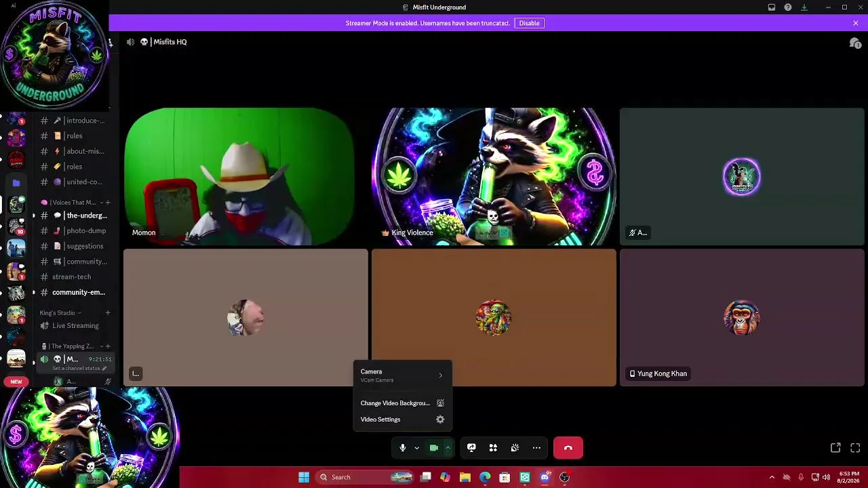Open the Windows Start menu
868x488 pixels.
pos(304,477)
